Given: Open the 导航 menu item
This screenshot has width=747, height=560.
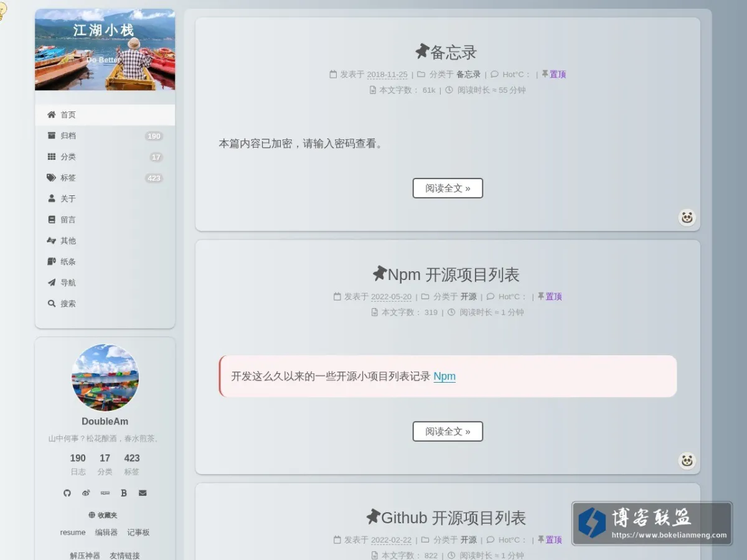Looking at the screenshot, I should tap(105, 282).
